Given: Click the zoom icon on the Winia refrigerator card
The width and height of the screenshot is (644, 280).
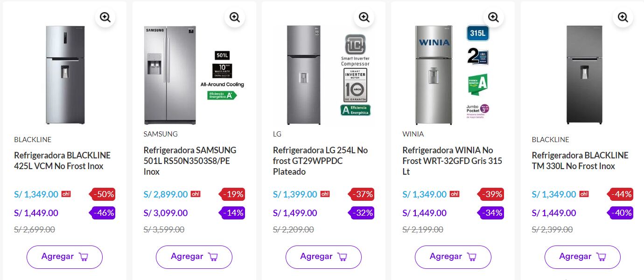Looking at the screenshot, I should tap(493, 18).
